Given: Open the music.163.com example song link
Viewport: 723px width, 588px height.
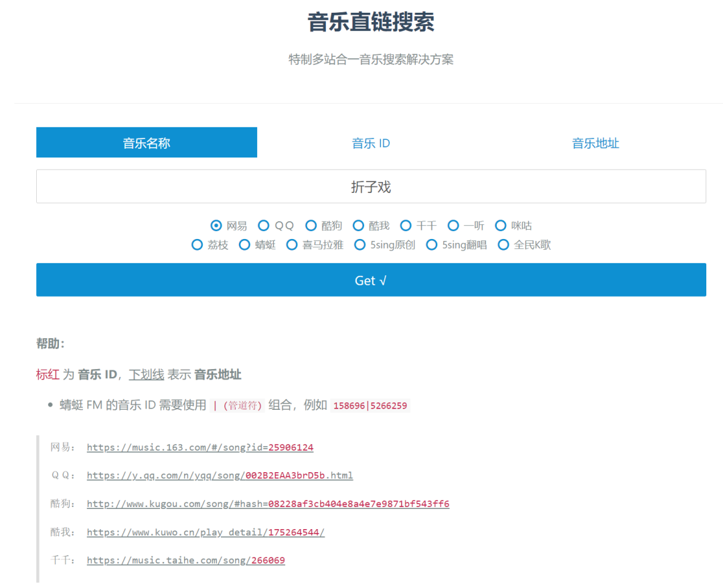Looking at the screenshot, I should (199, 447).
